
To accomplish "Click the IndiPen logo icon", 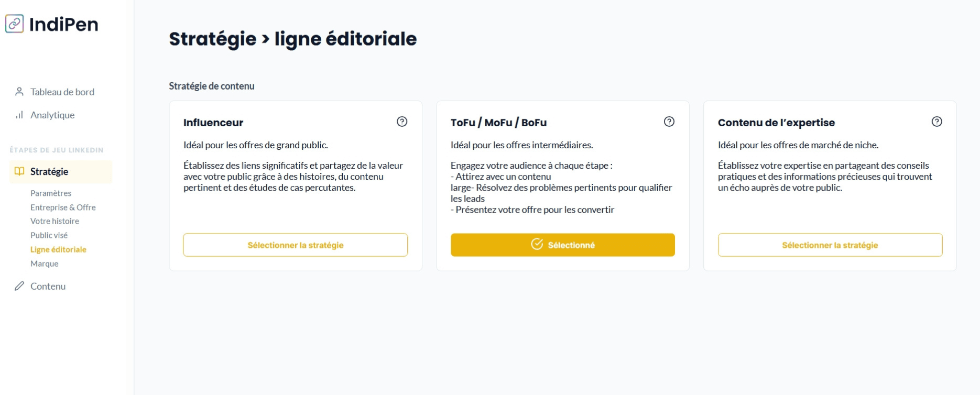I will click(15, 24).
